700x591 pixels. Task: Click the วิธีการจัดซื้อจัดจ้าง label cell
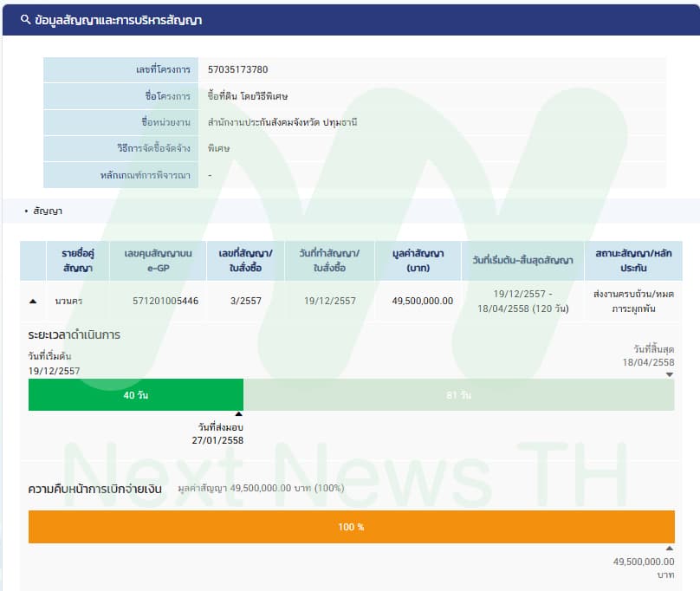121,148
